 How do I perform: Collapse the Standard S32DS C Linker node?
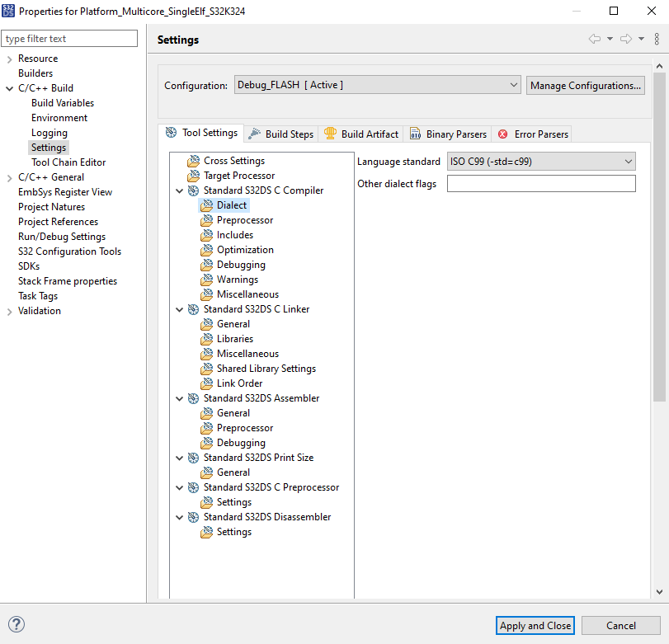[x=180, y=310]
